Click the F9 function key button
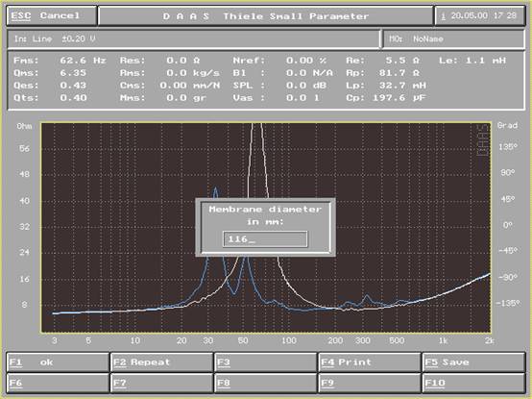The image size is (532, 399). 370,384
